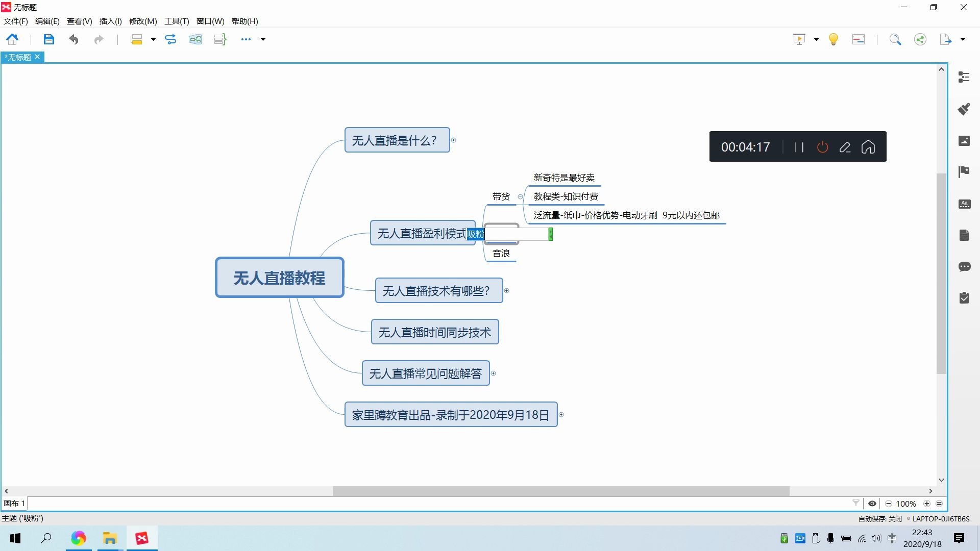This screenshot has height=551, width=980.
Task: Open presentation mode dropdown arrow
Action: coord(816,39)
